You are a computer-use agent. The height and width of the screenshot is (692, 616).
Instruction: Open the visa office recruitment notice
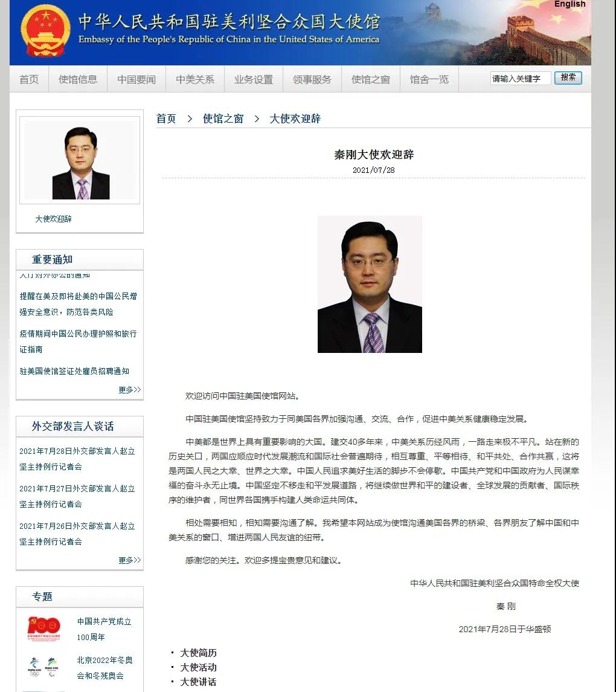74,371
